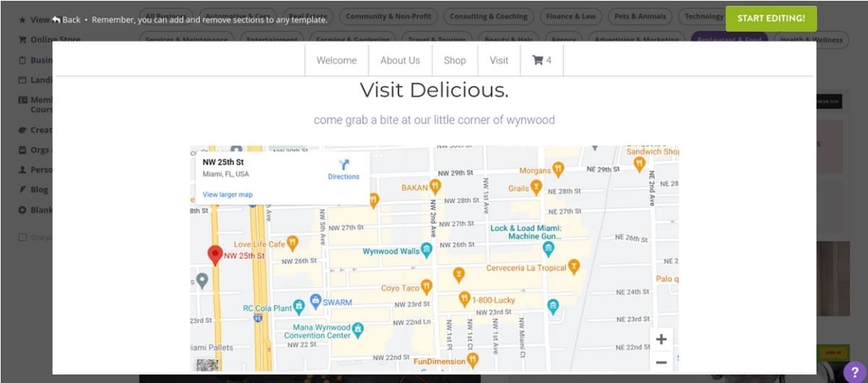Select the Wynwood Walls museum marker
Screen dimensions: 868x383
427,250
